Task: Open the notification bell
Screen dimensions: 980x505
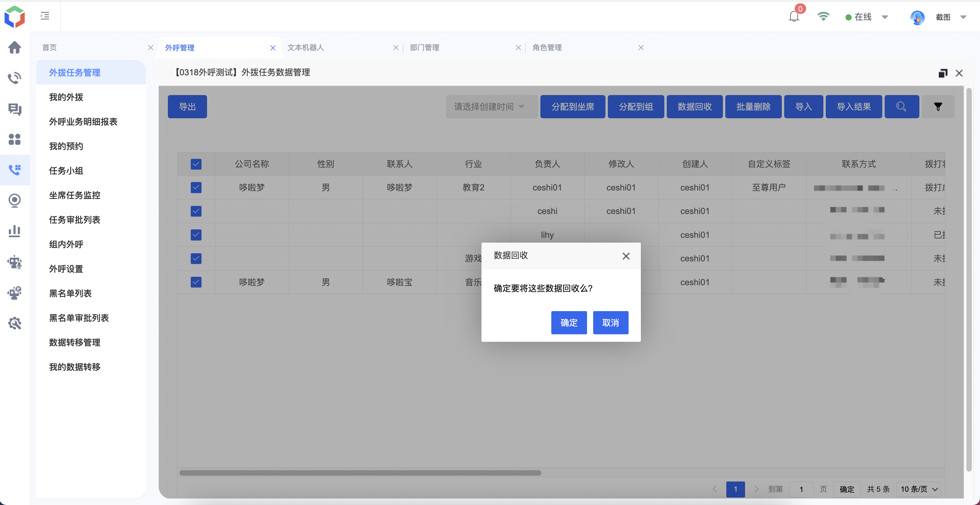Action: pos(794,16)
